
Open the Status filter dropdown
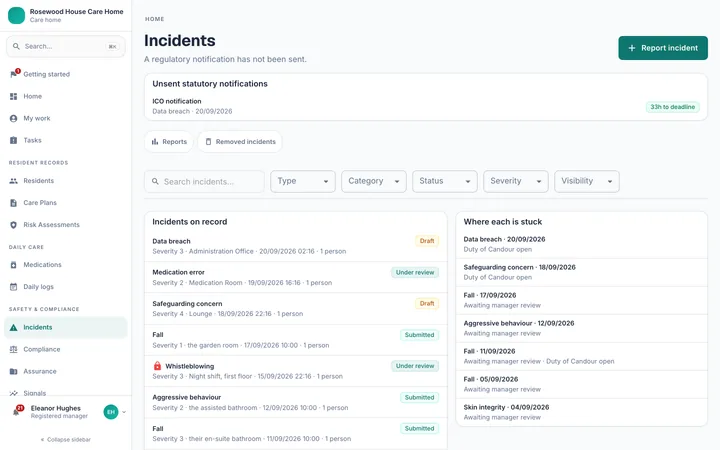coord(444,181)
